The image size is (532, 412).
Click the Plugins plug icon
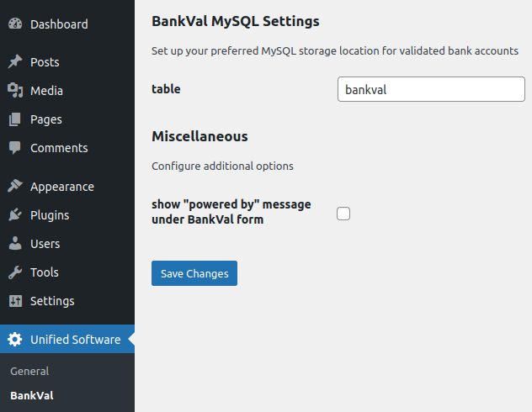[15, 214]
